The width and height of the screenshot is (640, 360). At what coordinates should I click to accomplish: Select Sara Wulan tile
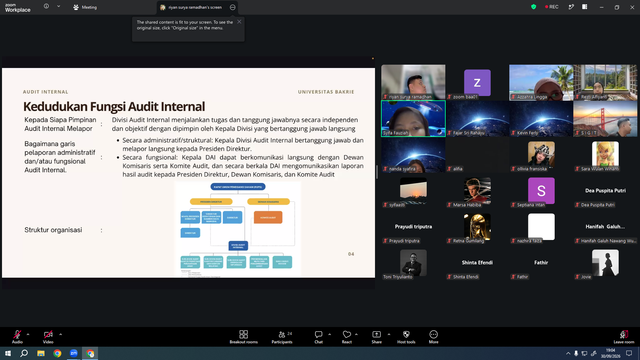click(605, 154)
